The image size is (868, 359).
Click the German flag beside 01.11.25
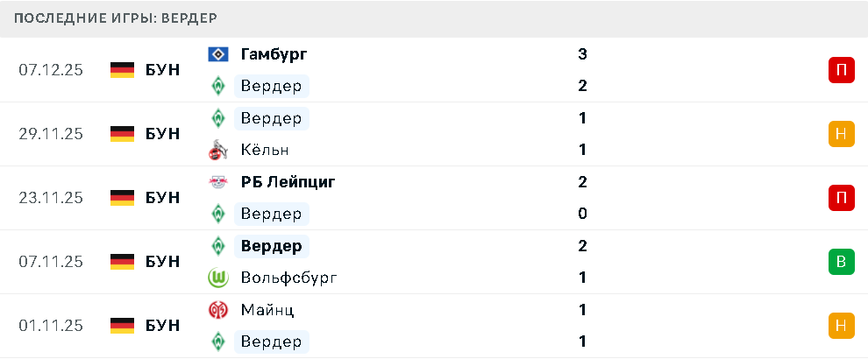click(122, 326)
